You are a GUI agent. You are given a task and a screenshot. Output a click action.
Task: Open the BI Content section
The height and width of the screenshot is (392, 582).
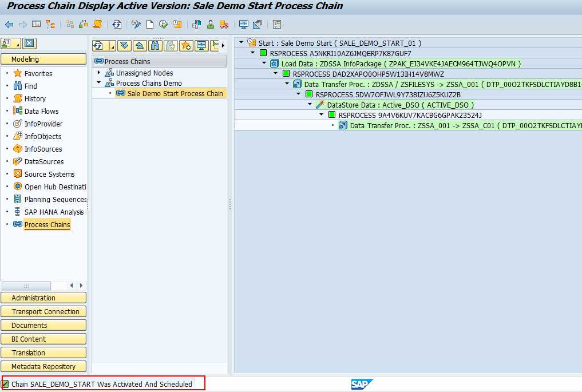pos(43,339)
